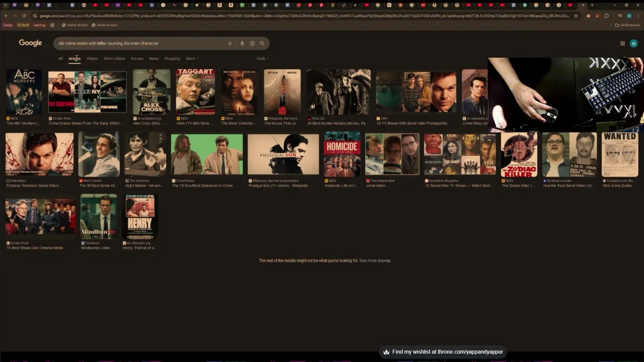Open The House That Jack image result

click(282, 92)
